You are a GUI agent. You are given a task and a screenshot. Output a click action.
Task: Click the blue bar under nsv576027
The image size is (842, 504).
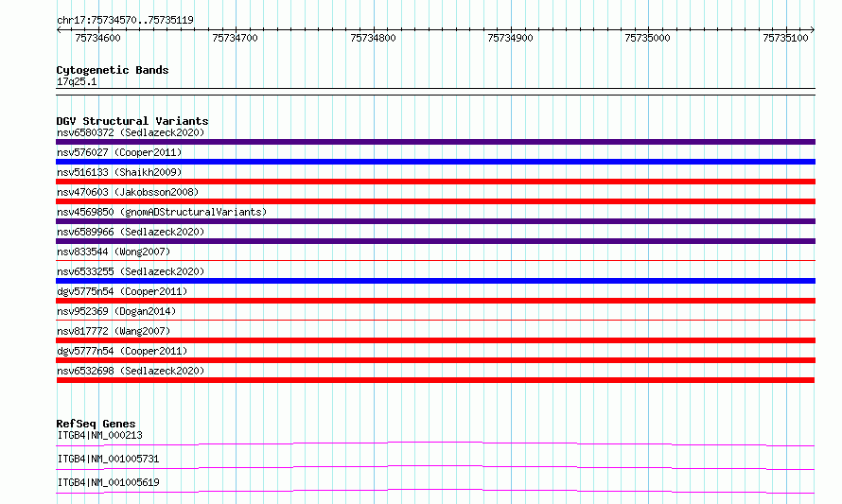435,162
